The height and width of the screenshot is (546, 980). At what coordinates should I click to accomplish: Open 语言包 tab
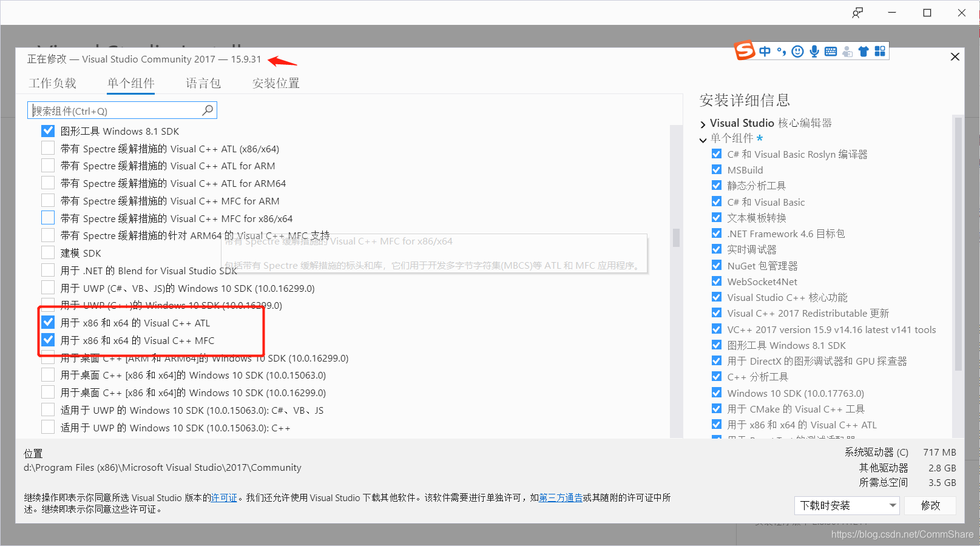tap(203, 83)
